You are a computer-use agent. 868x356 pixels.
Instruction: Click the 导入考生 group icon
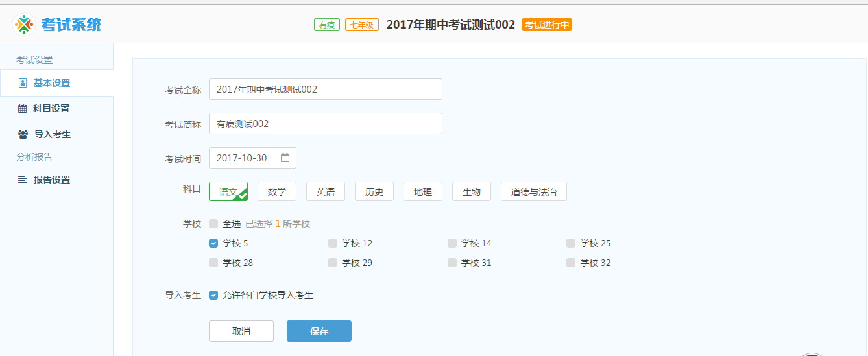pyautogui.click(x=23, y=134)
